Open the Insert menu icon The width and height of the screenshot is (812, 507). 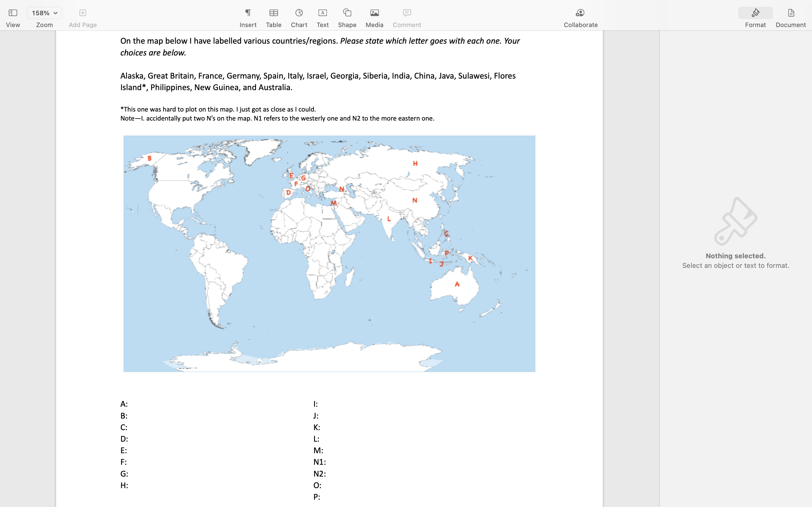click(x=248, y=13)
